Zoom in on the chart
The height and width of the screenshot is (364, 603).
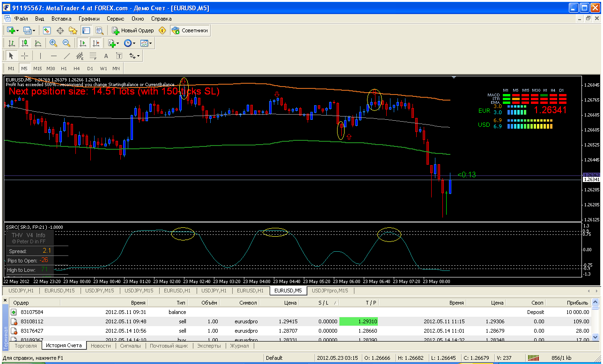pos(53,43)
